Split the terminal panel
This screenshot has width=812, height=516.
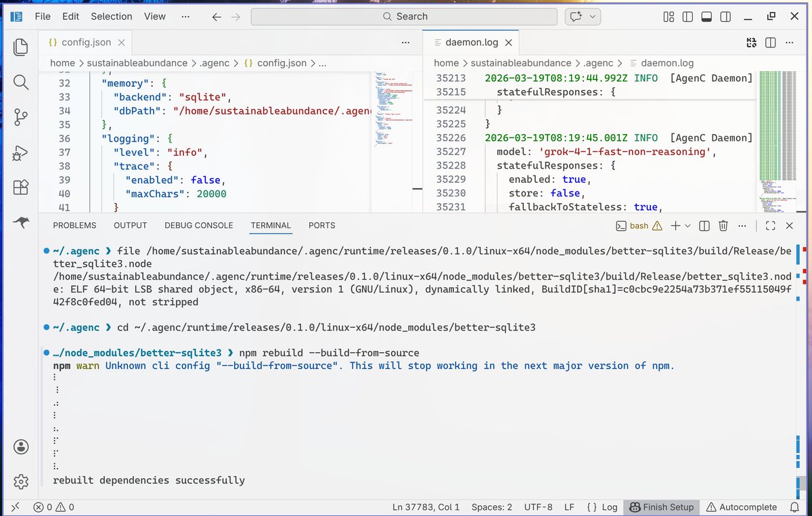pyautogui.click(x=704, y=225)
